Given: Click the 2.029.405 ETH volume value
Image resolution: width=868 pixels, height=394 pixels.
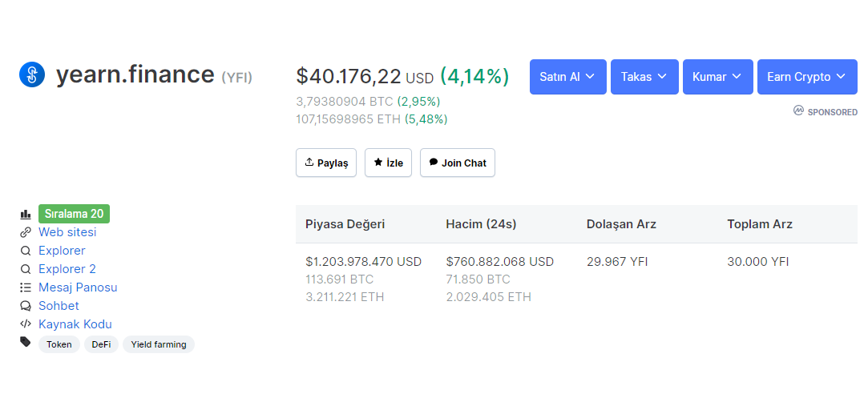Looking at the screenshot, I should click(489, 297).
